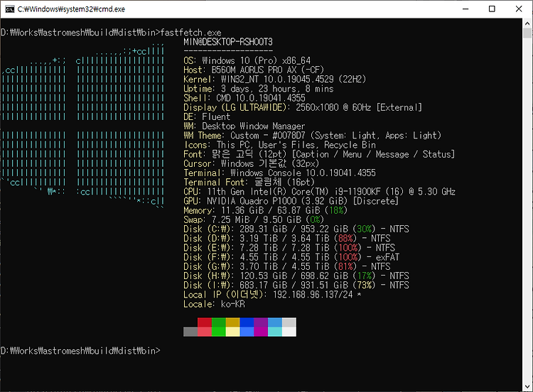Click the red color block in top row
Screen dimensions: 533x392
point(205,322)
